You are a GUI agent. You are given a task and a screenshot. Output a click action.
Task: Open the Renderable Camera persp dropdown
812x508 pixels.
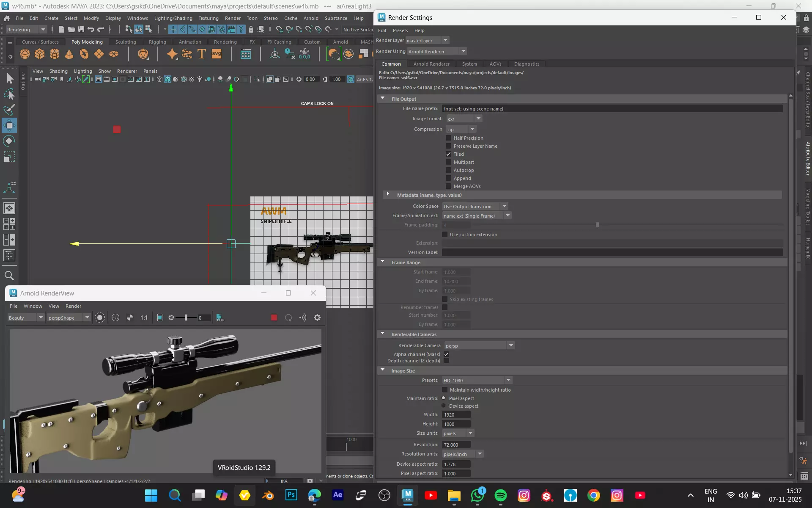coord(479,346)
